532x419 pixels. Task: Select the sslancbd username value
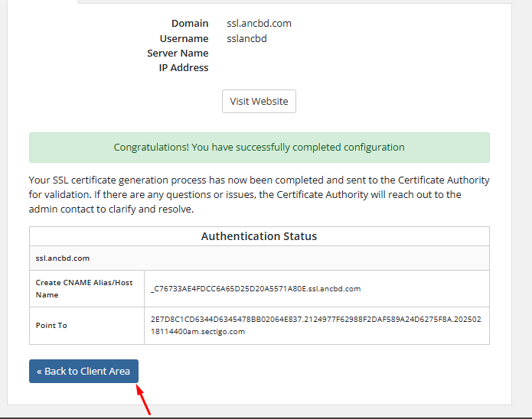point(246,38)
